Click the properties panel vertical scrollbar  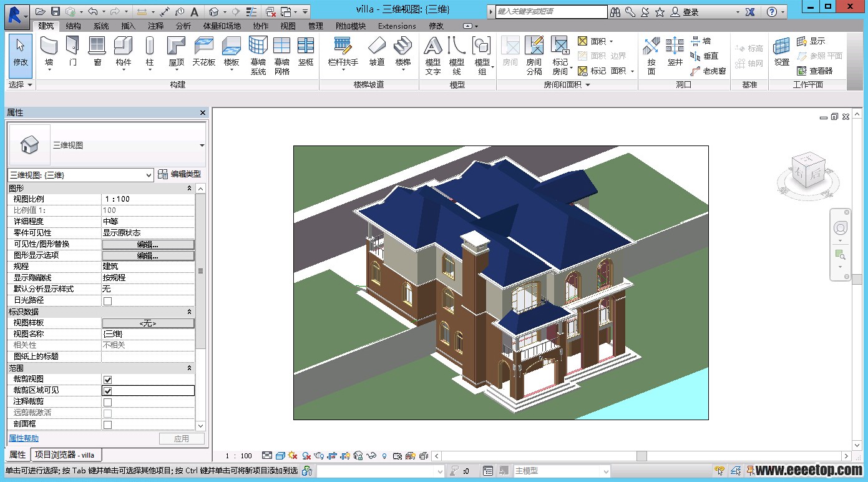click(x=200, y=271)
